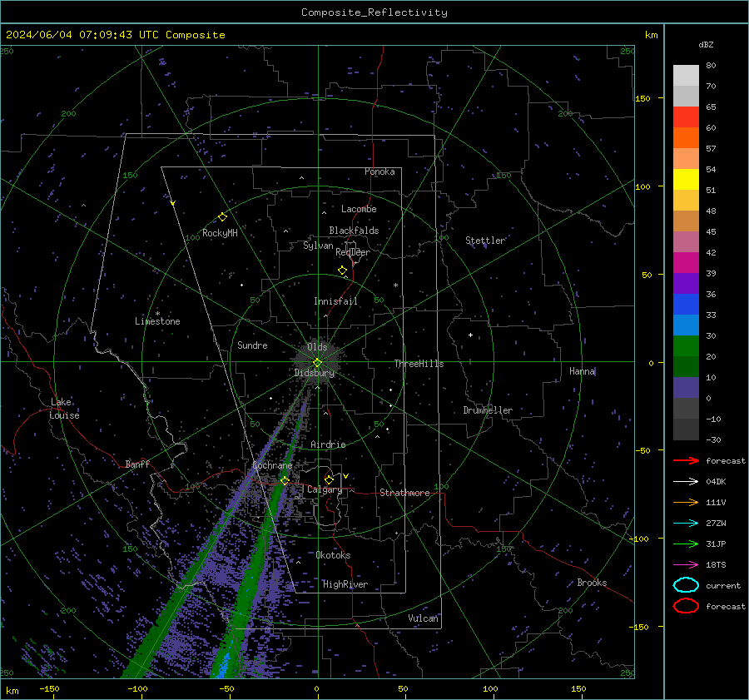Click the Airdrie map label
The image size is (749, 700).
pyautogui.click(x=328, y=444)
